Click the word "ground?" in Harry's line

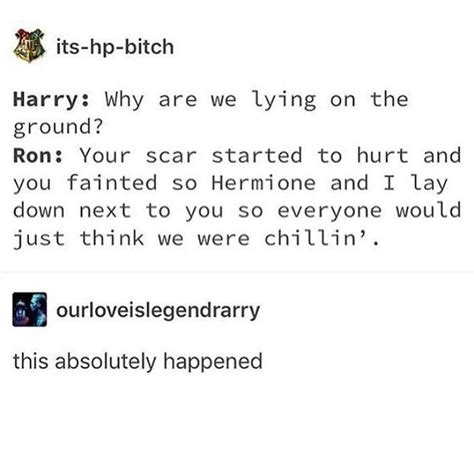coord(58,128)
